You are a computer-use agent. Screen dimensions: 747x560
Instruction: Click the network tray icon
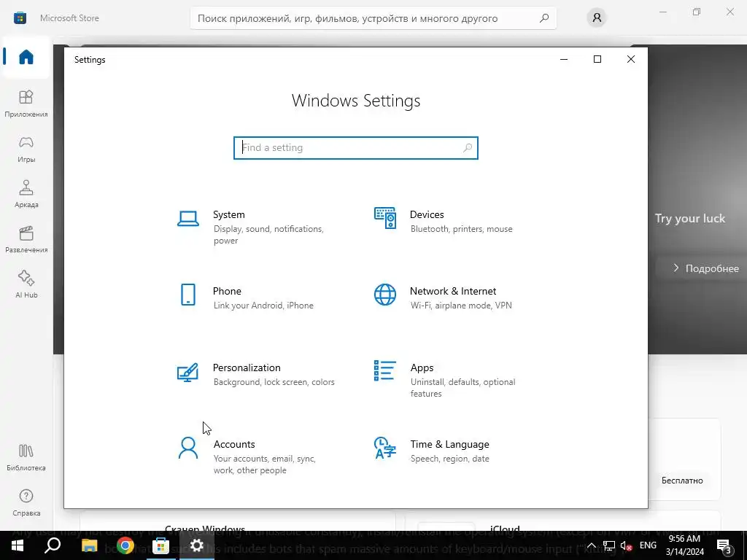[609, 545]
